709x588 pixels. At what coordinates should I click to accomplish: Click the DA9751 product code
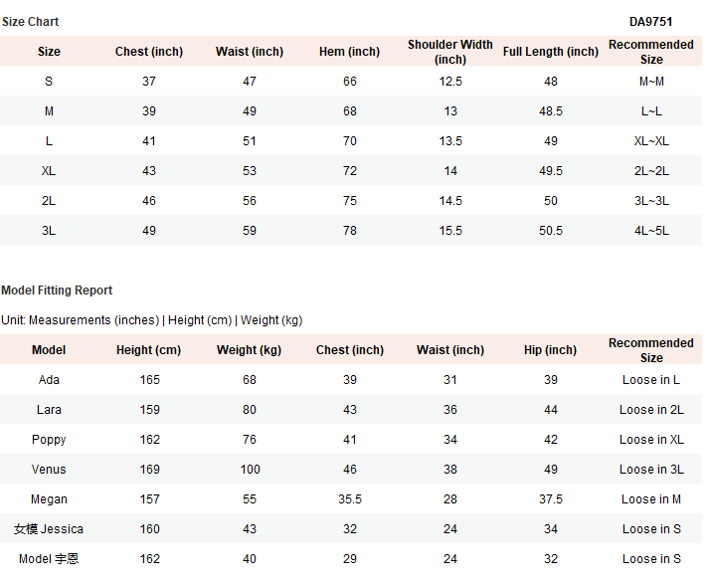[x=651, y=21]
